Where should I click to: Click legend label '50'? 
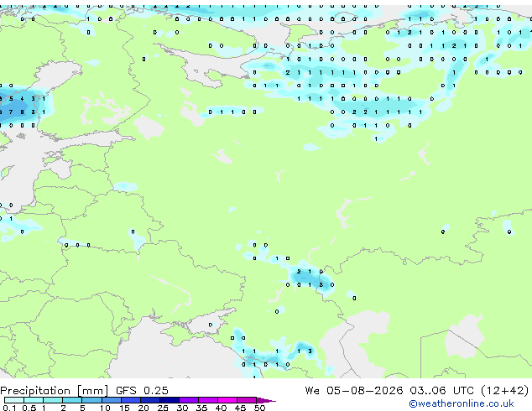(259, 408)
